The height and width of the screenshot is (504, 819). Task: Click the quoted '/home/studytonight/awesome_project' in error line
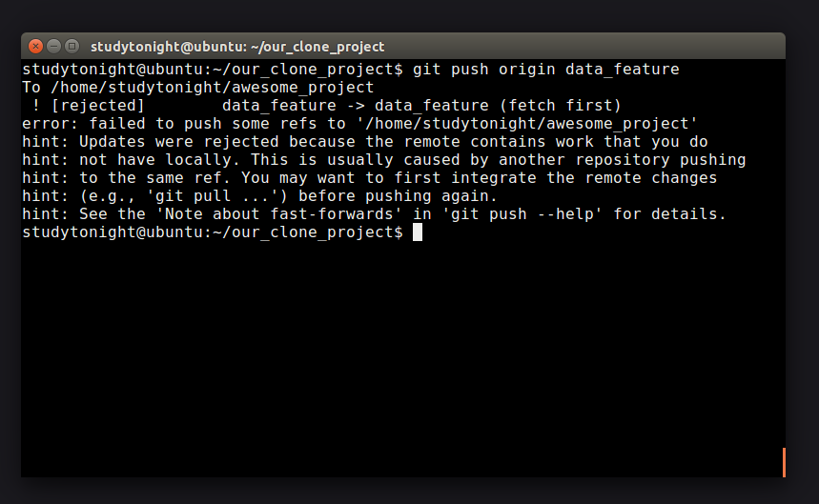coord(526,124)
